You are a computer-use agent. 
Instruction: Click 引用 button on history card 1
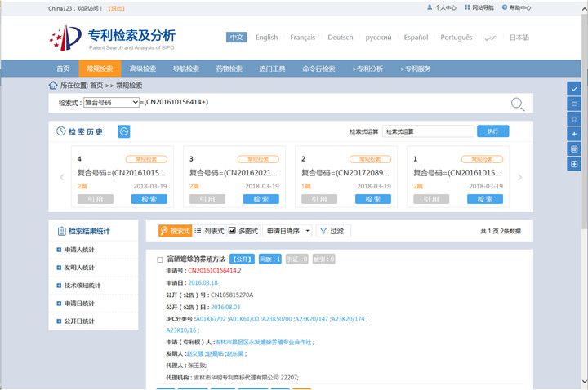pos(431,199)
